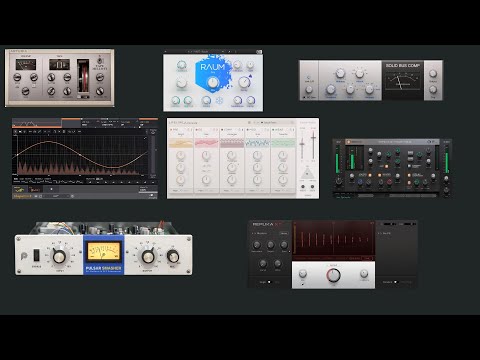Toggle the SC switch on Solid Bus Comp

[x=304, y=97]
